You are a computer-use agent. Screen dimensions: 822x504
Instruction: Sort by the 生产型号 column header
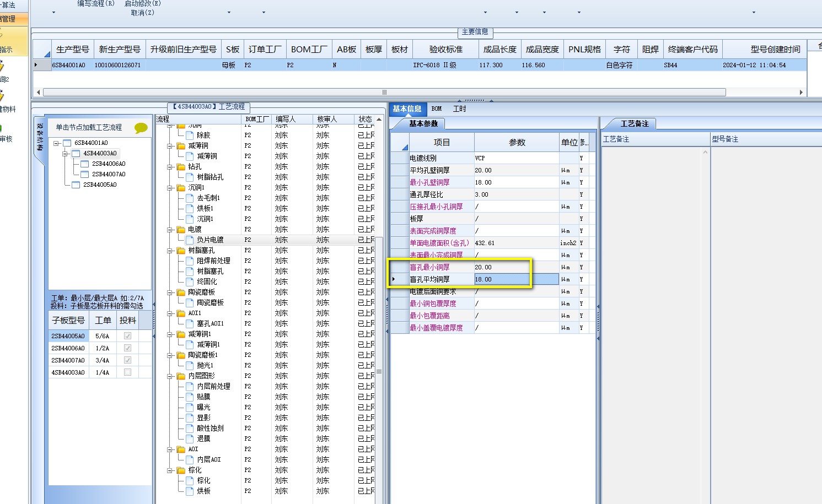(x=73, y=50)
